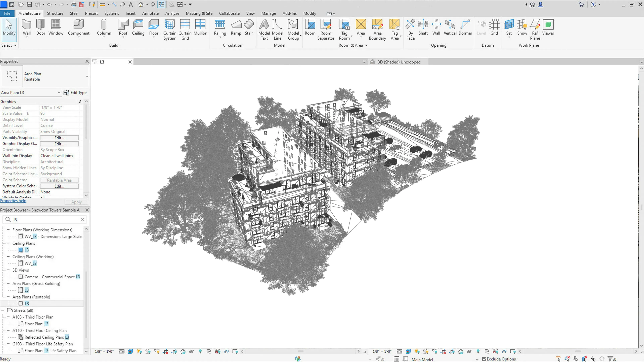Viewport: 644px width, 362px height.
Task: Toggle sun path in left view bar
Action: [139, 351]
